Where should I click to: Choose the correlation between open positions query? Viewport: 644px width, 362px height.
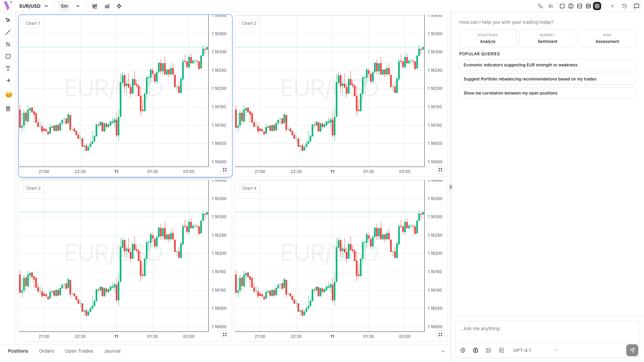click(x=547, y=93)
